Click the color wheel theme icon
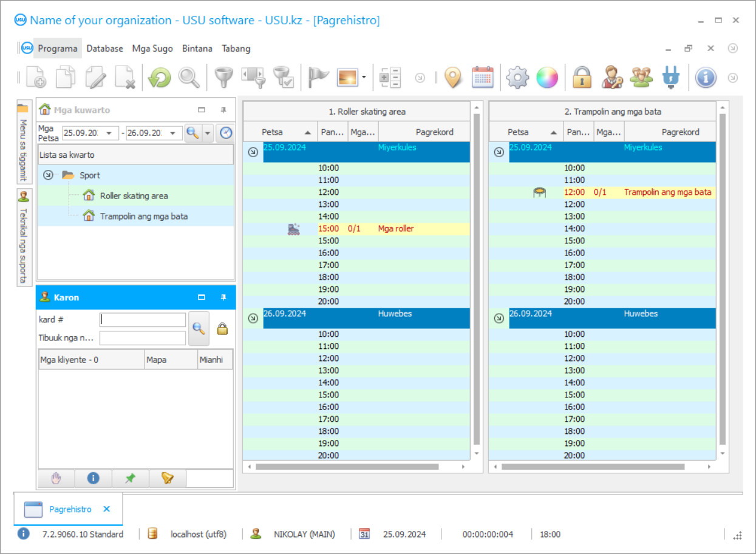756x554 pixels. (547, 78)
